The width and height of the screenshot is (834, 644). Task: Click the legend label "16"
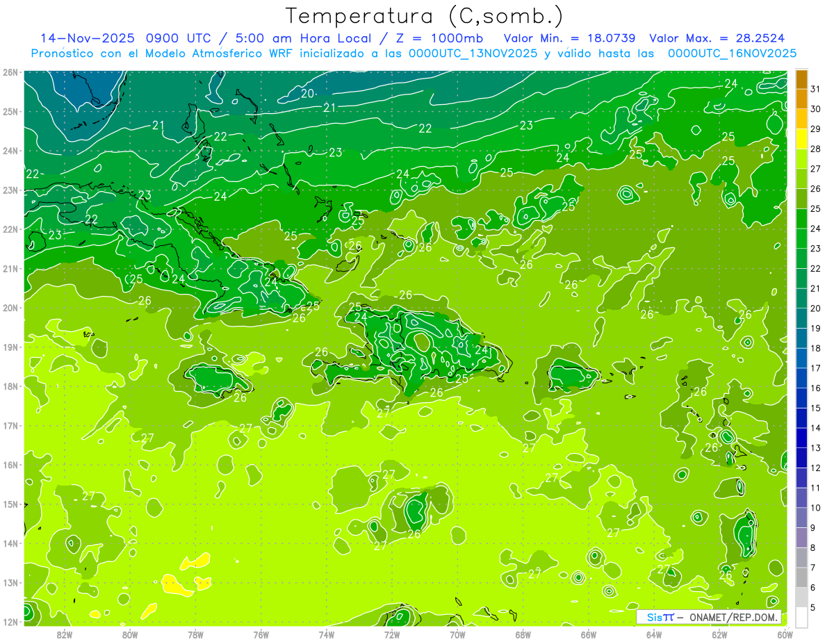(x=816, y=388)
